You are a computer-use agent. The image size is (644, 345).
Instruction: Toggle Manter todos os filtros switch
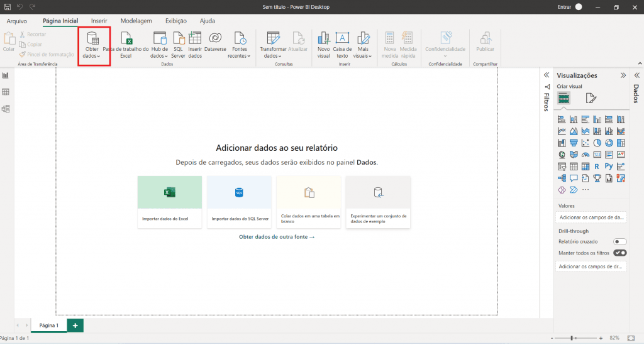click(619, 253)
